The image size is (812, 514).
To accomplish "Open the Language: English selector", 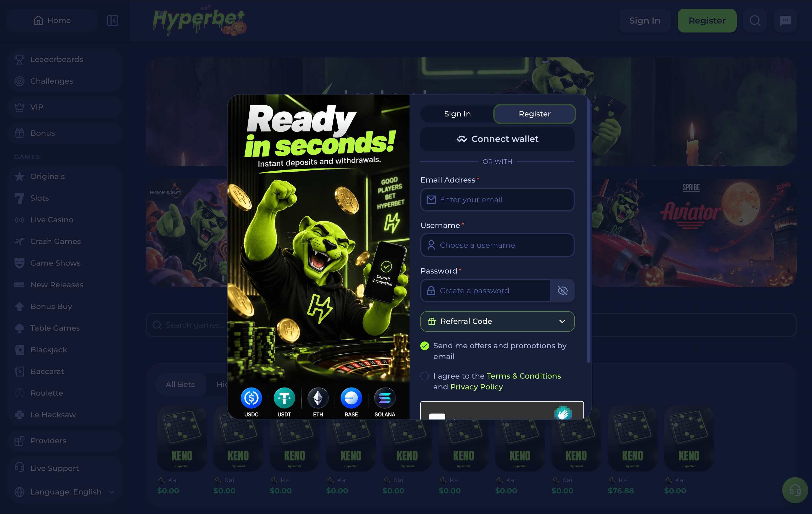I will click(x=64, y=492).
